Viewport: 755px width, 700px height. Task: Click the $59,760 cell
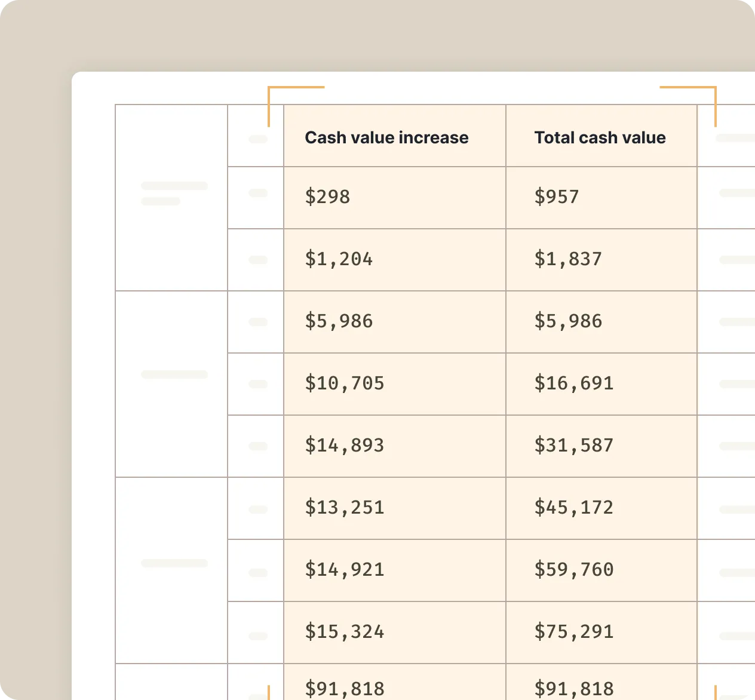point(574,569)
